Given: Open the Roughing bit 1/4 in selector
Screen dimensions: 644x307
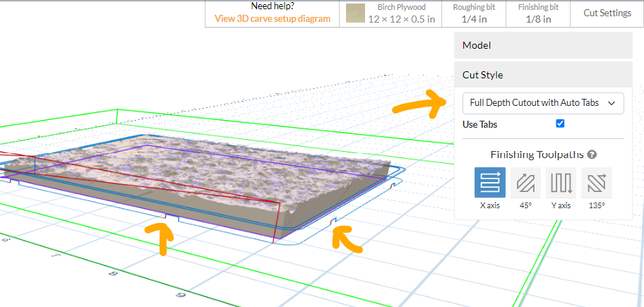Looking at the screenshot, I should tap(474, 13).
